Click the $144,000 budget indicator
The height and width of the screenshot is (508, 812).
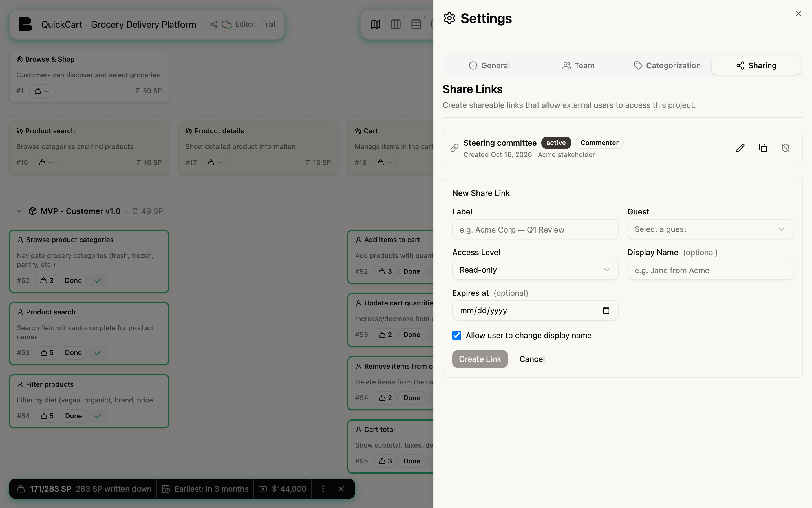tap(283, 489)
